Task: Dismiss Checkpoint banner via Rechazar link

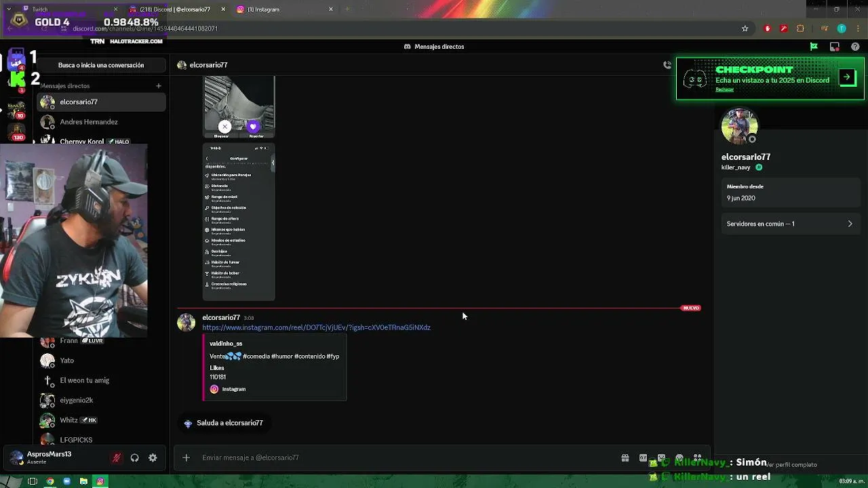Action: pos(724,89)
